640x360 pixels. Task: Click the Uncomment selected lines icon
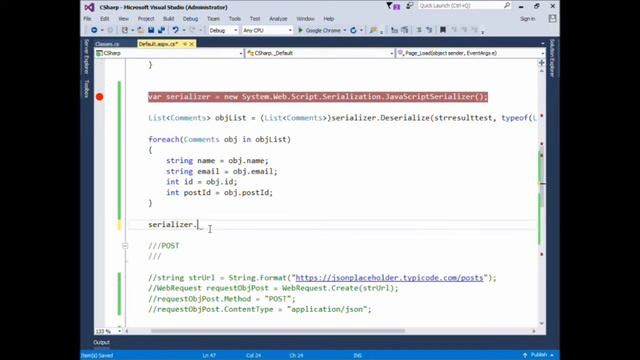pyautogui.click(x=404, y=30)
